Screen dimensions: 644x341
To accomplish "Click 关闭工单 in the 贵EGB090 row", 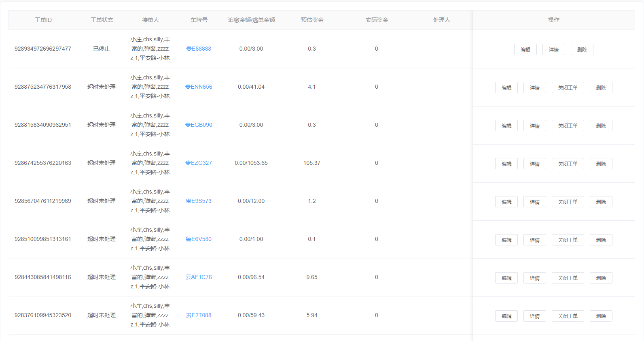I will [568, 126].
